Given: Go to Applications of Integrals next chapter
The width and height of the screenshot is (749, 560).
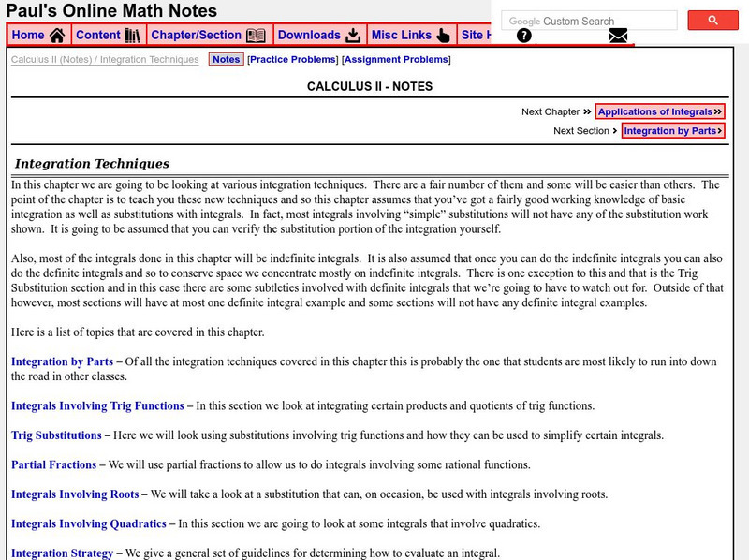Looking at the screenshot, I should (660, 111).
